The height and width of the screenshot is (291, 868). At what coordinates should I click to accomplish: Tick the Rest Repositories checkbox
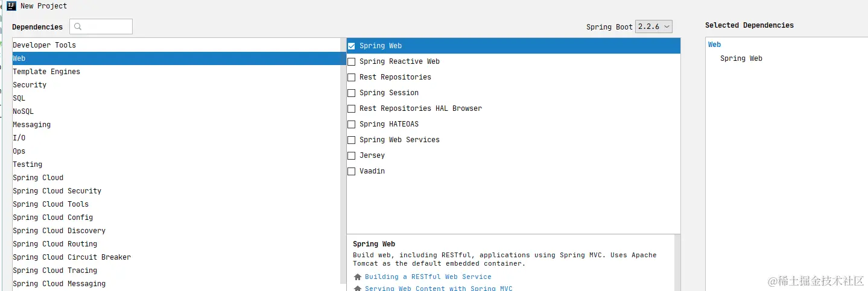click(x=352, y=77)
